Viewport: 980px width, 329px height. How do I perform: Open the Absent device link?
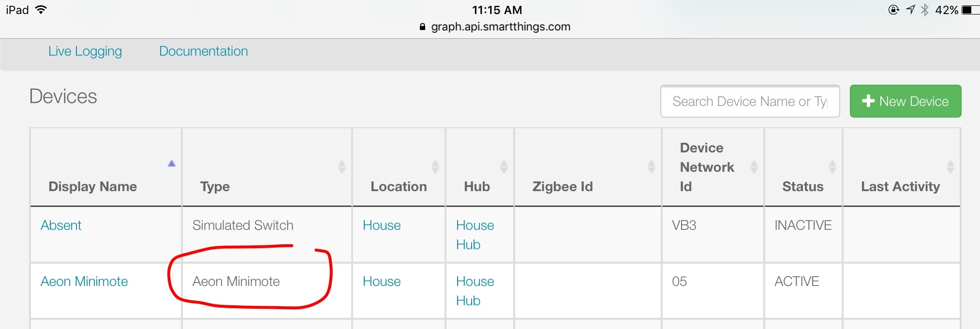pos(61,225)
